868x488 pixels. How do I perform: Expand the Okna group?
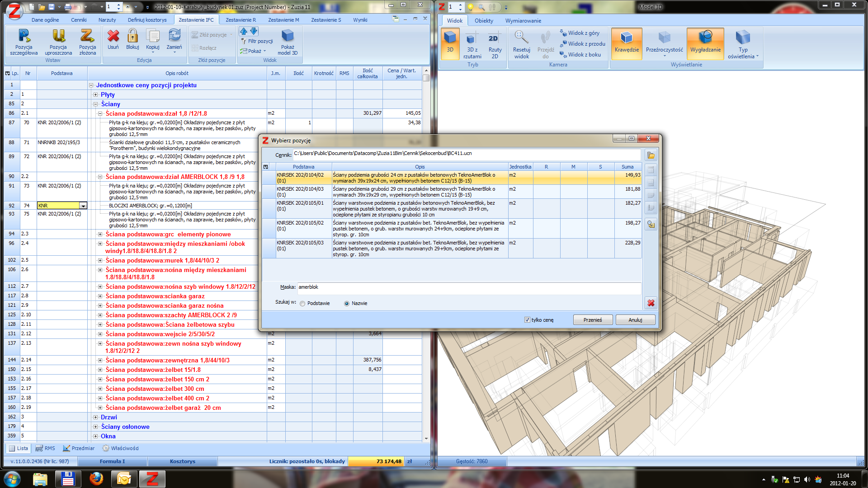pyautogui.click(x=96, y=436)
